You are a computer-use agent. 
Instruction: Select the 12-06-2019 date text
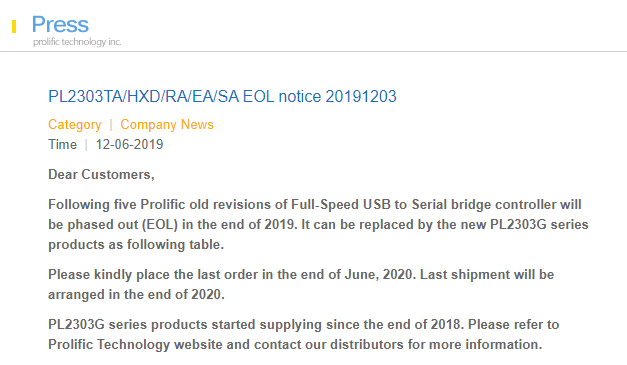(130, 144)
